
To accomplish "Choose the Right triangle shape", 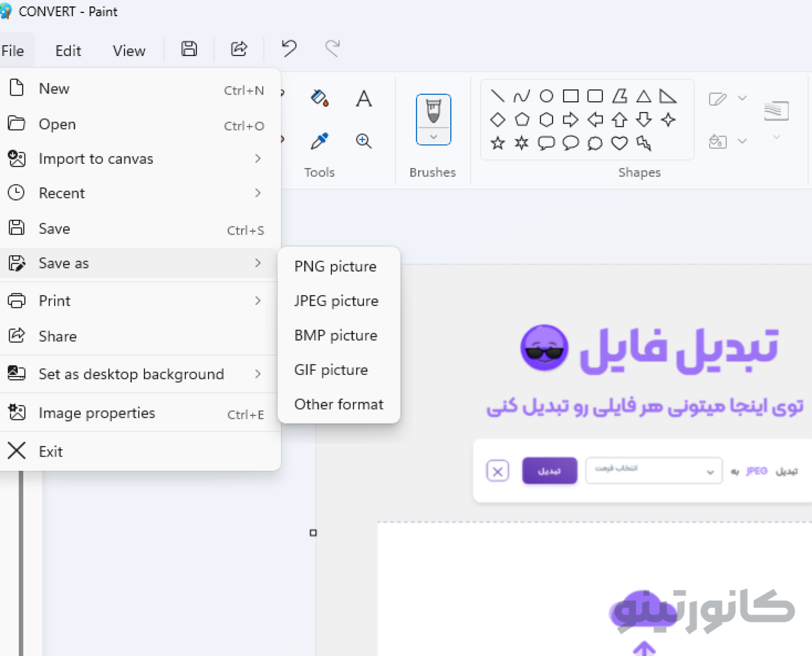I will click(x=668, y=96).
